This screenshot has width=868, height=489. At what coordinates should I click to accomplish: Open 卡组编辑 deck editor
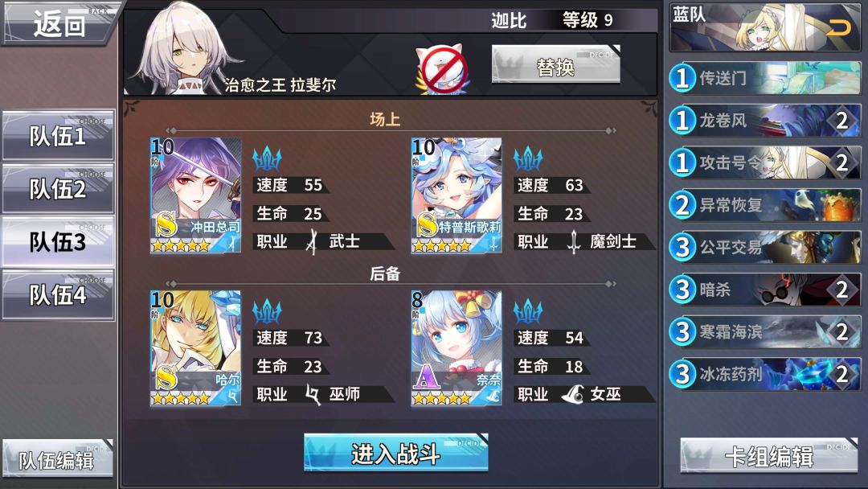point(769,456)
